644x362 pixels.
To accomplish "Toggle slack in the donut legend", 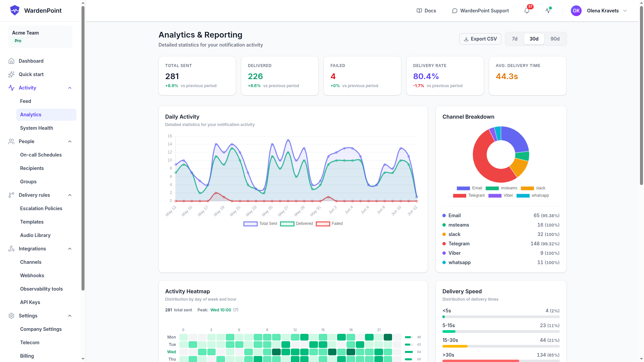I will click(533, 188).
